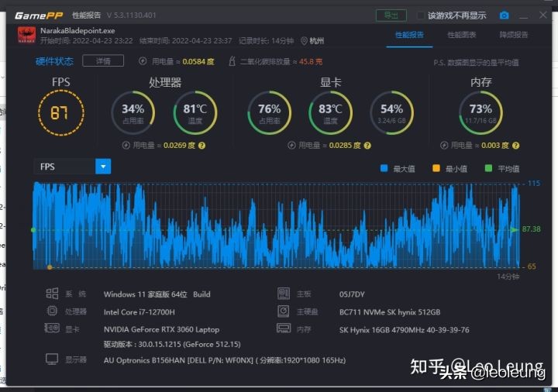Click the main disk icon in specs
This screenshot has height=392, width=558.
click(x=284, y=311)
